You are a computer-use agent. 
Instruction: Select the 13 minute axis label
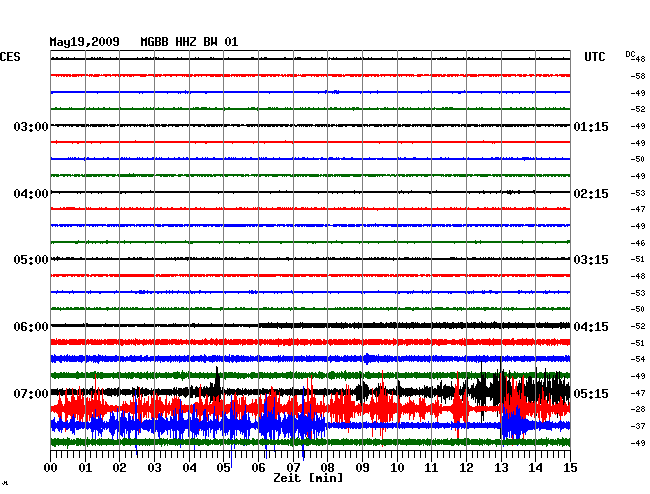501,468
